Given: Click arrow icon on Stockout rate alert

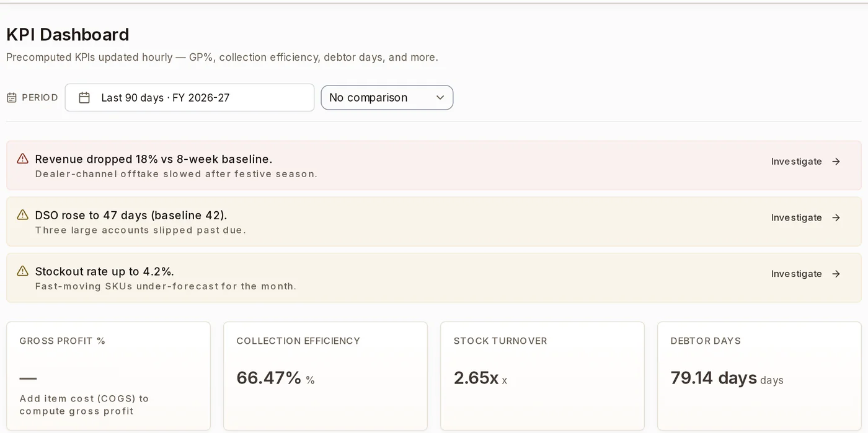Looking at the screenshot, I should [836, 274].
